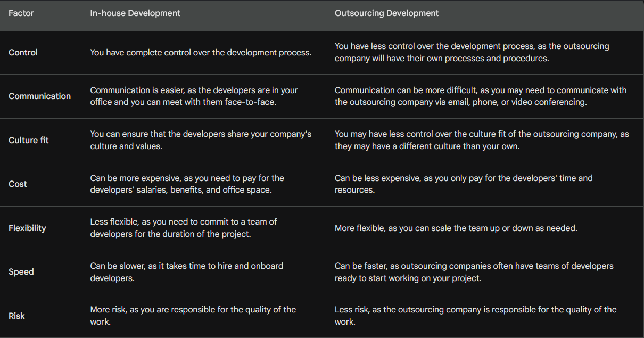Select the 'meet with them face-to-face' cell
This screenshot has width=644, height=338.
195,96
